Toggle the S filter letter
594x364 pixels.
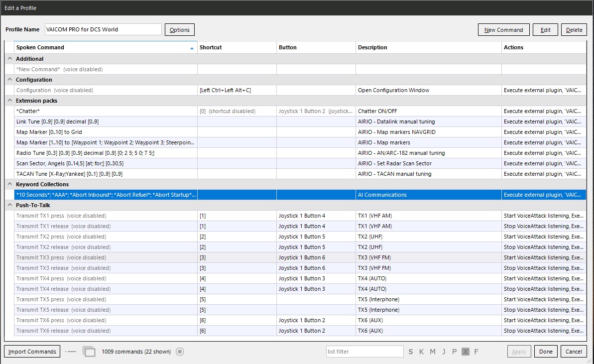tap(411, 352)
